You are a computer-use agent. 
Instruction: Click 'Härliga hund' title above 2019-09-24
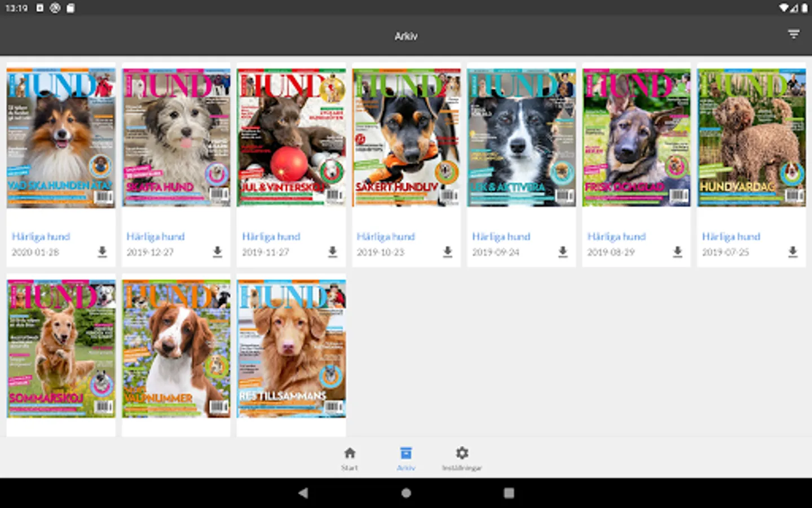pos(501,237)
